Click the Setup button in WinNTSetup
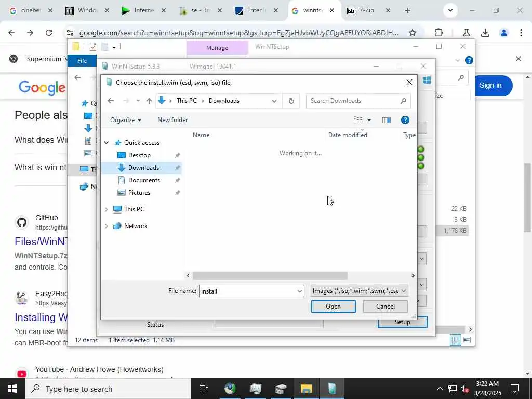Image resolution: width=532 pixels, height=399 pixels. [x=402, y=322]
